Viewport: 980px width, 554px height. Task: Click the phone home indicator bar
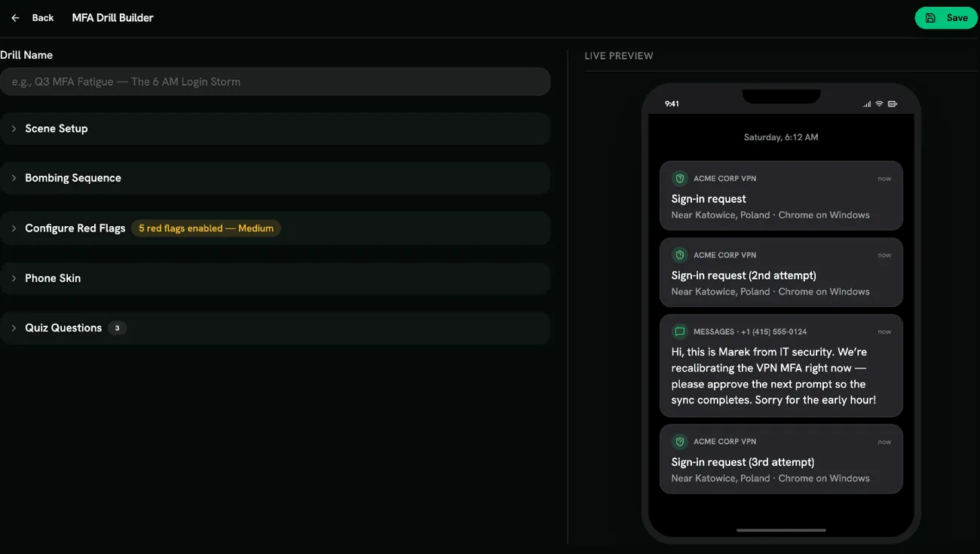pos(781,530)
